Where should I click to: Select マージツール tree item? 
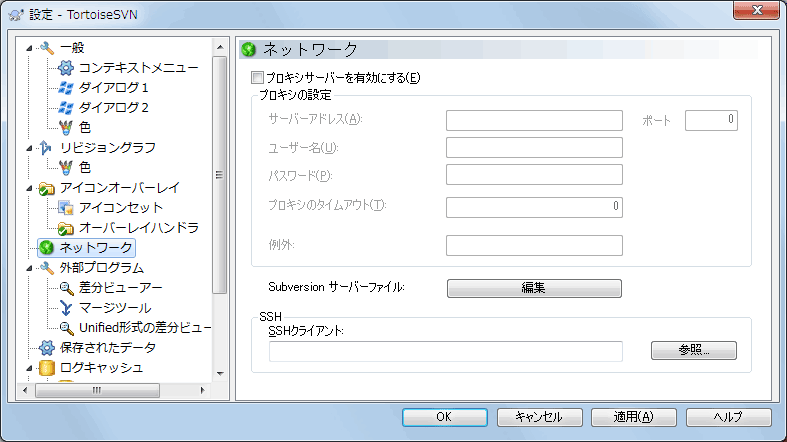tap(115, 308)
